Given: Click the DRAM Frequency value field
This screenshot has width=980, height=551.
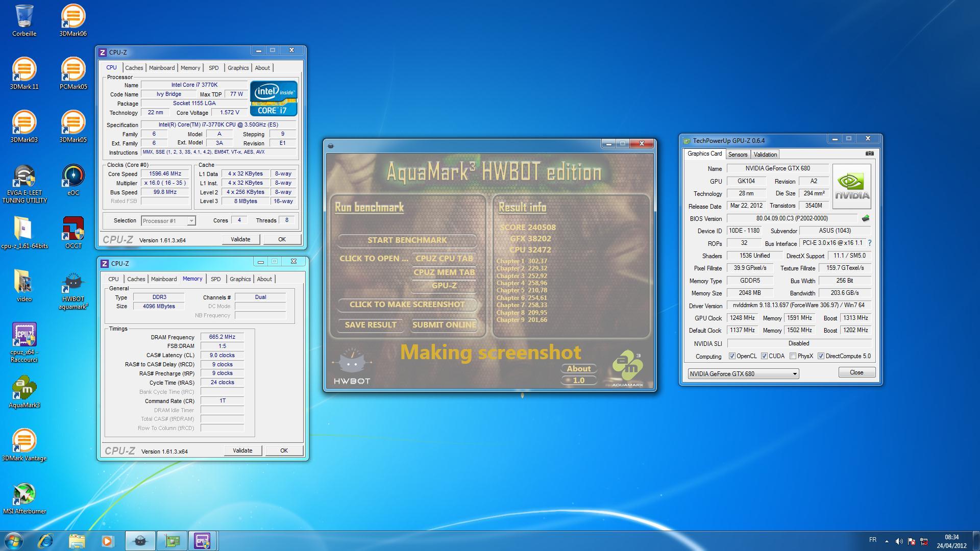Looking at the screenshot, I should [x=222, y=337].
